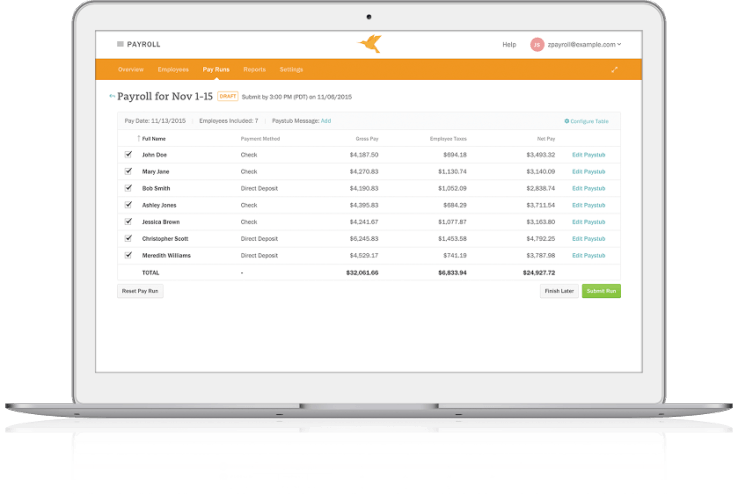Open the Settings tab
The height and width of the screenshot is (494, 738).
click(x=291, y=69)
